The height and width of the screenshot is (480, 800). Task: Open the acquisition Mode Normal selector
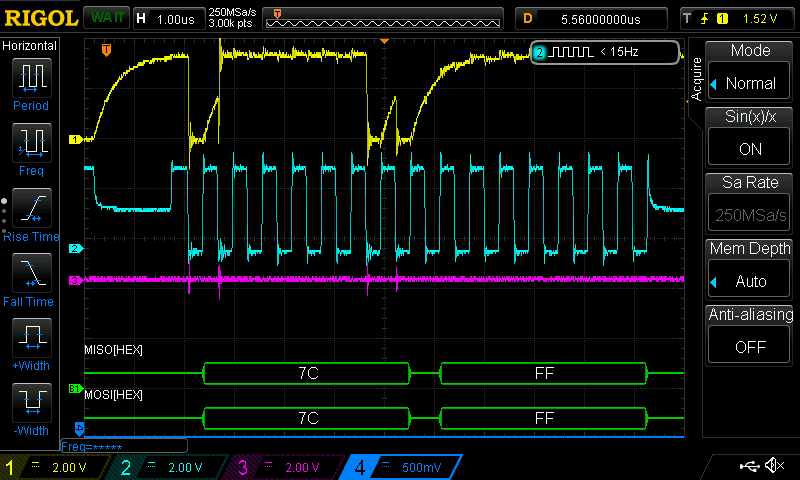(749, 83)
